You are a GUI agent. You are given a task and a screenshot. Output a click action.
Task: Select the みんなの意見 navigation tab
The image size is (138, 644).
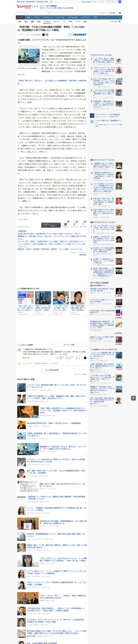tap(73, 17)
